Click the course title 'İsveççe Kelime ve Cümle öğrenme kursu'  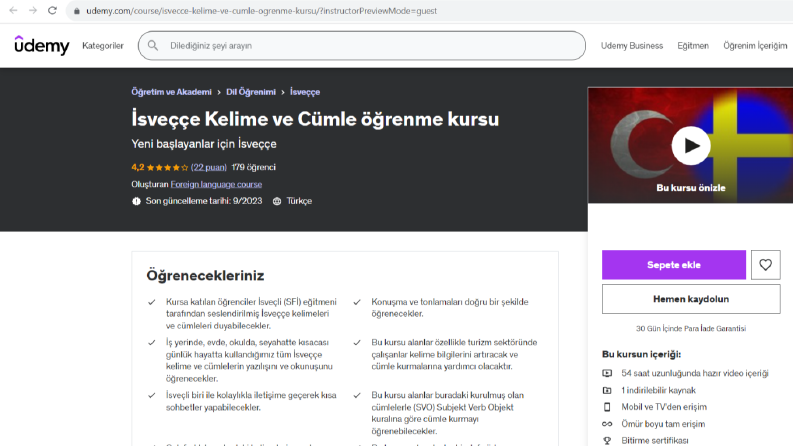point(315,119)
